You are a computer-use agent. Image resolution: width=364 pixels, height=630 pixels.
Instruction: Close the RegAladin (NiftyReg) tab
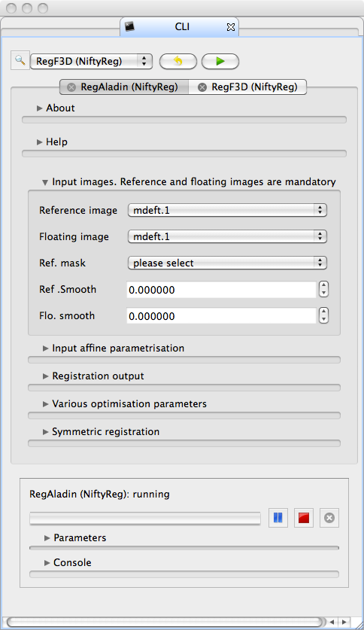pos(71,87)
